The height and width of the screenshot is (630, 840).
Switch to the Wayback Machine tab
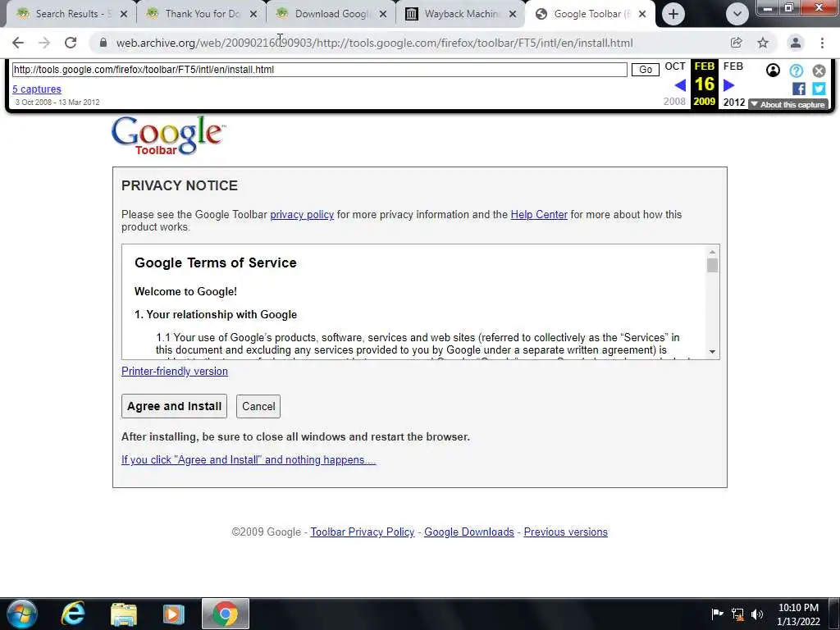coord(461,14)
